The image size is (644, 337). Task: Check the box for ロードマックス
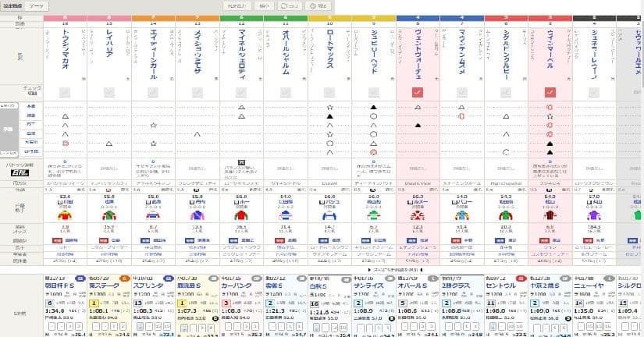329,92
